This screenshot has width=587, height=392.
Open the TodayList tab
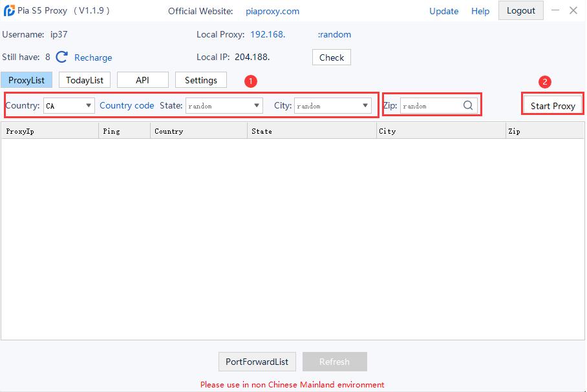click(85, 80)
